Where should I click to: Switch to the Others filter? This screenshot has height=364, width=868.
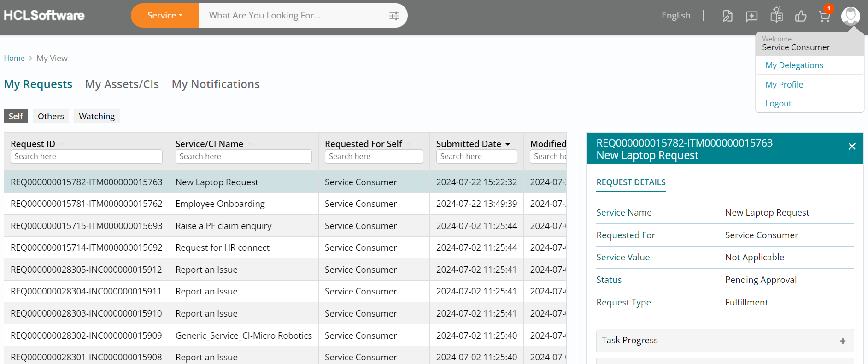tap(51, 116)
